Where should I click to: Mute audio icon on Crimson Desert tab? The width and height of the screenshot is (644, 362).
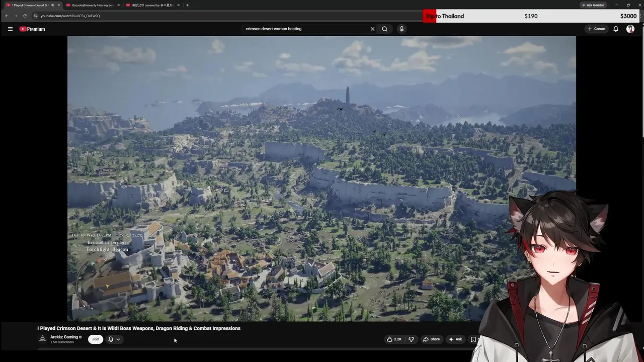pyautogui.click(x=53, y=5)
